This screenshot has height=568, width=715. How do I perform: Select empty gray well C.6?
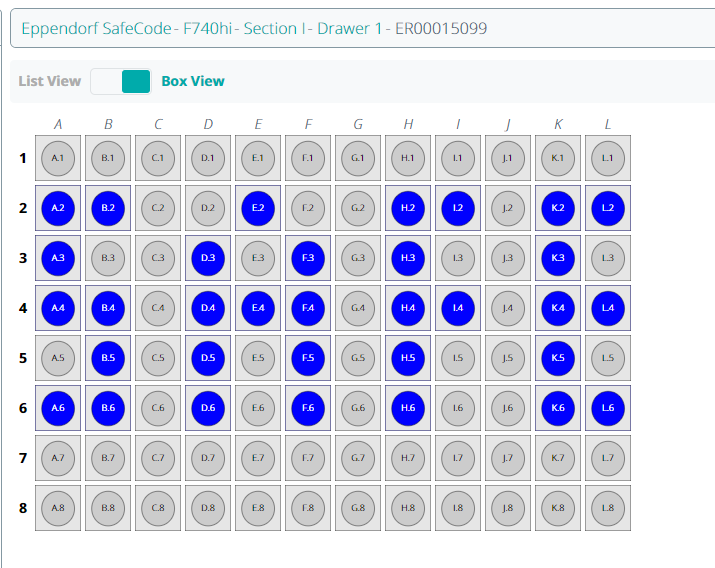point(158,408)
